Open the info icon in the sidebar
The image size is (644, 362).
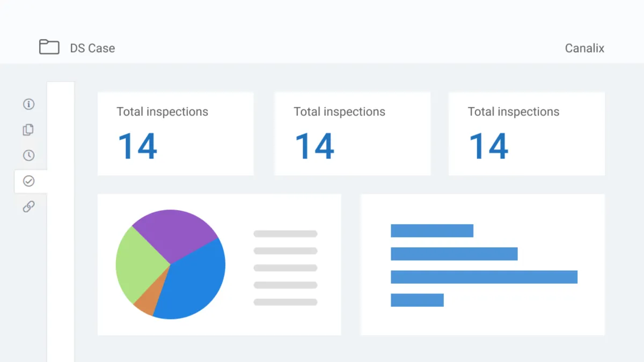29,104
